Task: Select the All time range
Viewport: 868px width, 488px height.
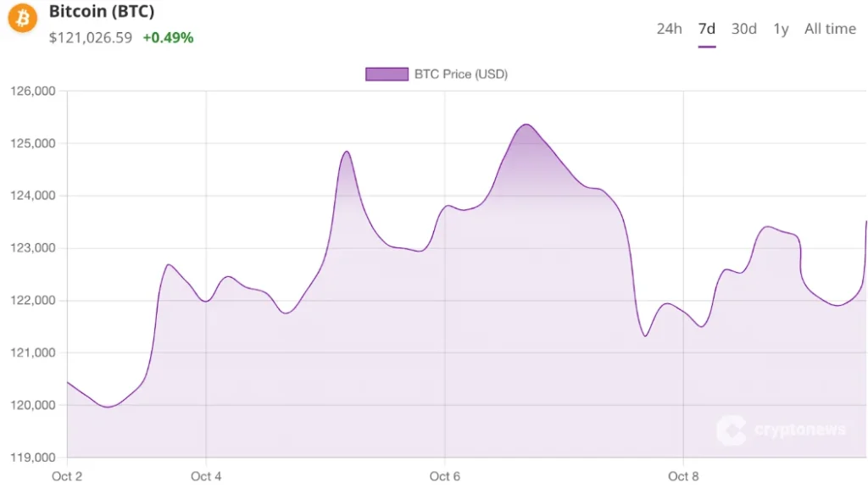Action: click(830, 29)
